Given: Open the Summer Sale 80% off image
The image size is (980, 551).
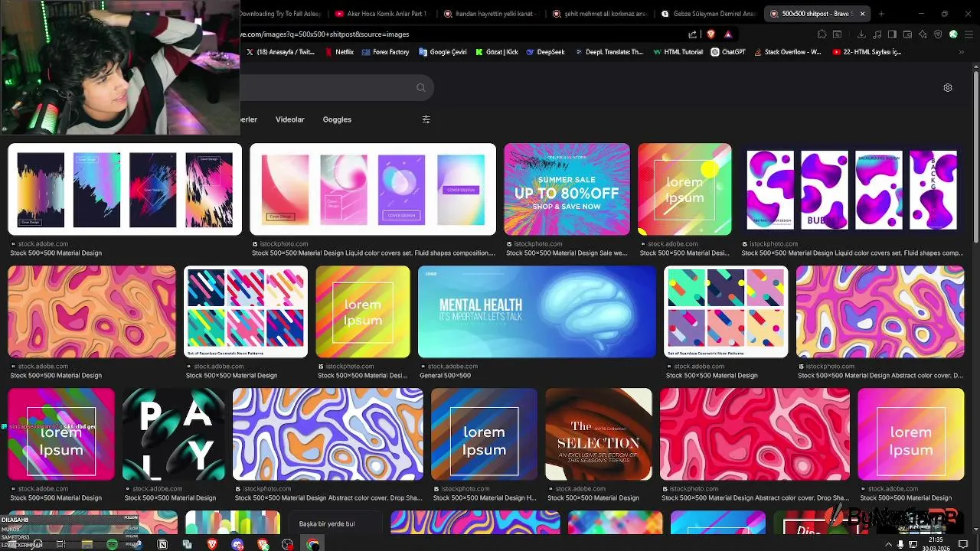Looking at the screenshot, I should point(567,189).
